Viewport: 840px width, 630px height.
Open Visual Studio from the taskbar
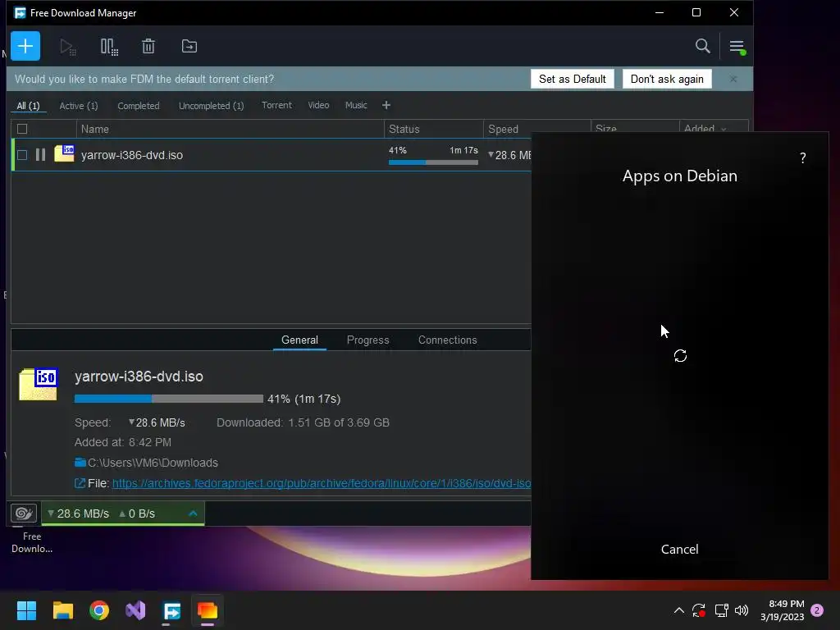[135, 610]
